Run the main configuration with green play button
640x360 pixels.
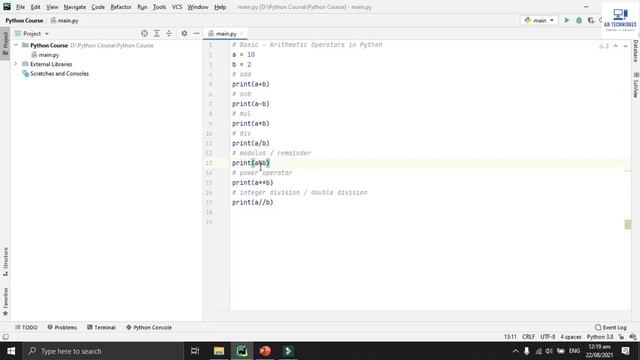coord(567,20)
